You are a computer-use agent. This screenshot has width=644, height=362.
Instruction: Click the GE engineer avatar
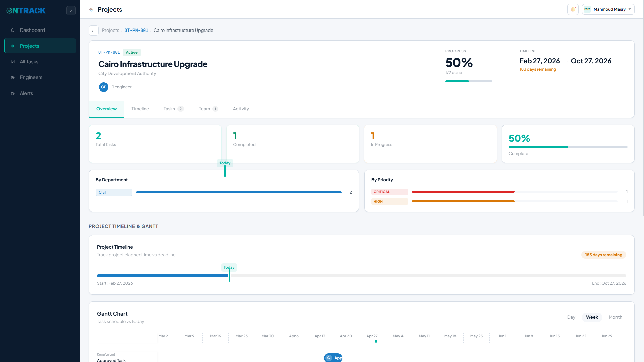[104, 87]
